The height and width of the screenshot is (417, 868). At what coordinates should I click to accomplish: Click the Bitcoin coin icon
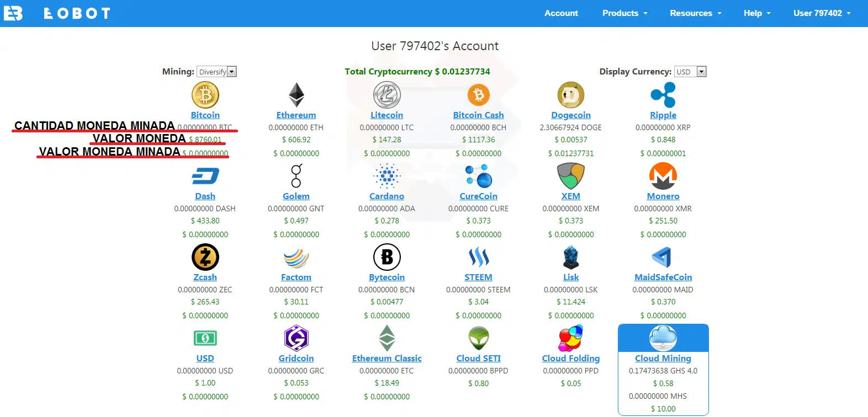(x=205, y=95)
